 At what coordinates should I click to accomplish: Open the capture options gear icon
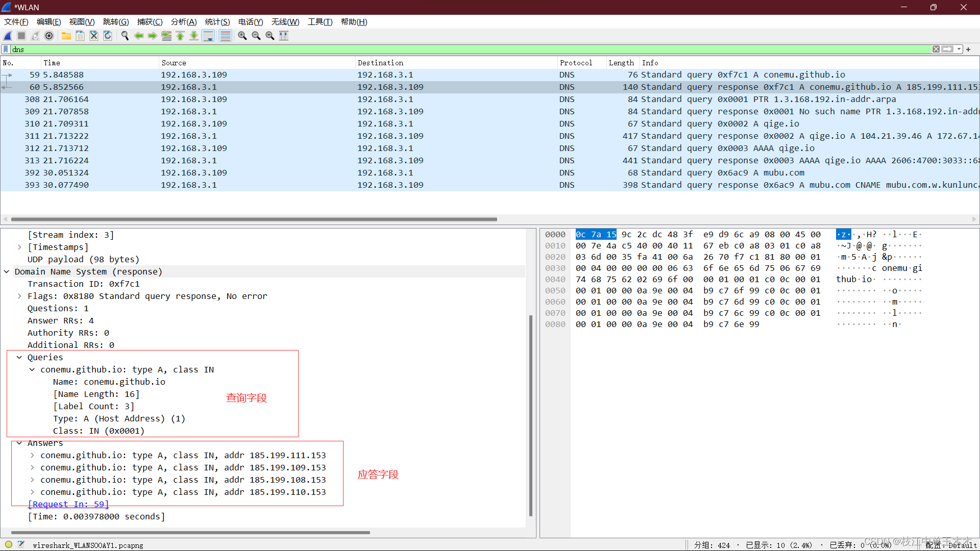coord(49,36)
